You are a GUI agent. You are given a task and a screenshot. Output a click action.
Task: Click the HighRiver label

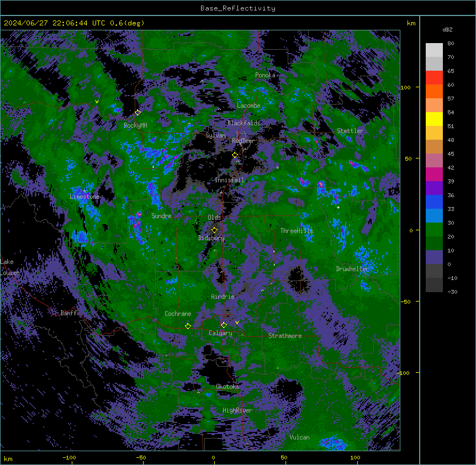[x=237, y=410]
